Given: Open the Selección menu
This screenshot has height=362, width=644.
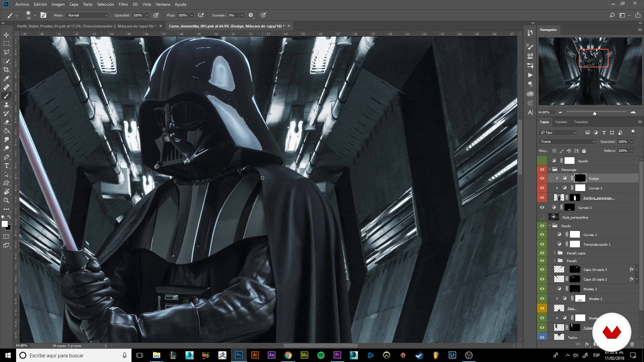Looking at the screenshot, I should 105,4.
